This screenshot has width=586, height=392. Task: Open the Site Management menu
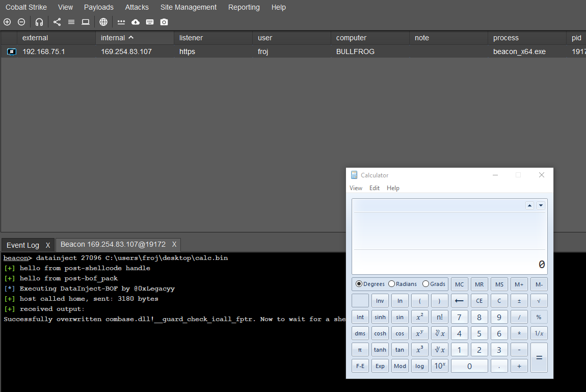coord(189,7)
